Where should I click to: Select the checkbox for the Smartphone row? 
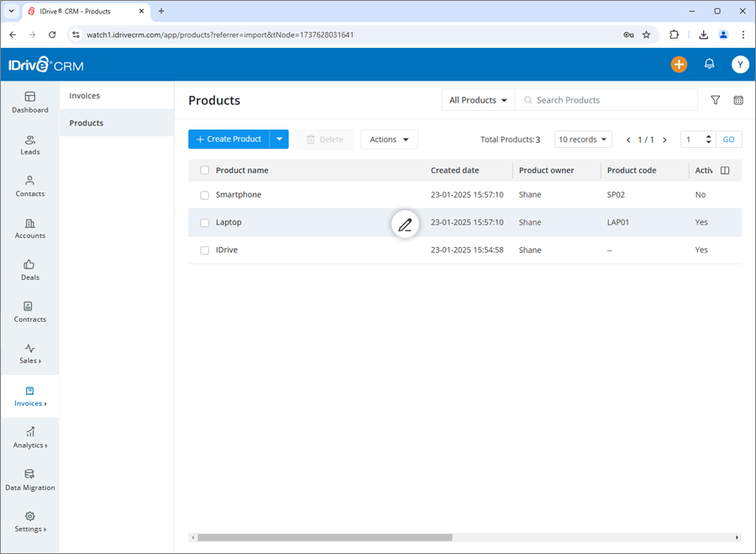tap(204, 194)
